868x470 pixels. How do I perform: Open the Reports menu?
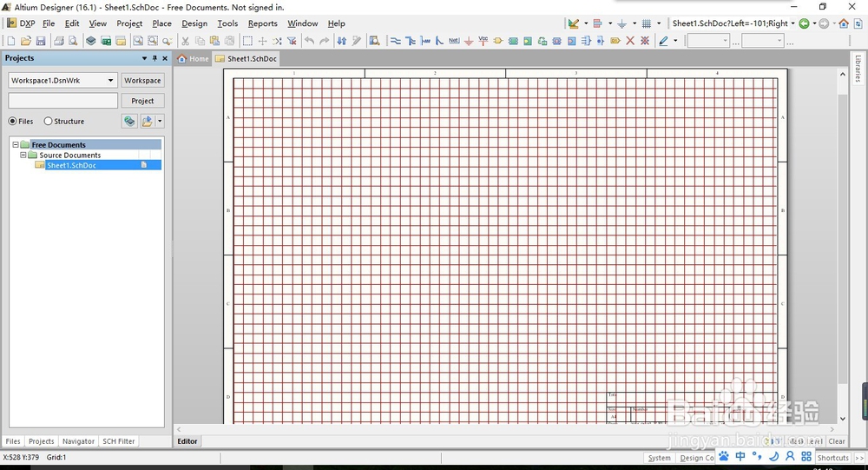pyautogui.click(x=262, y=23)
